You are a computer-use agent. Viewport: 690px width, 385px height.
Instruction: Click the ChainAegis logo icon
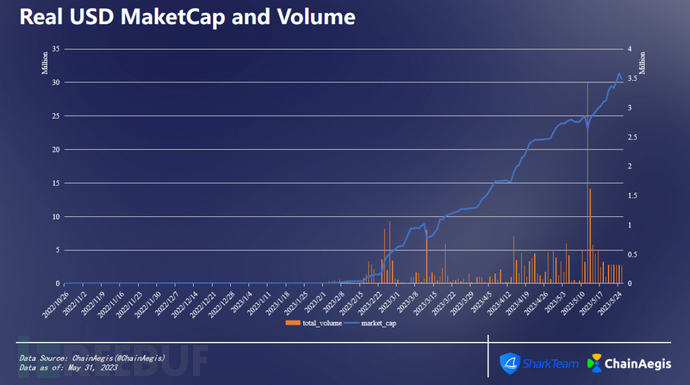click(x=595, y=363)
